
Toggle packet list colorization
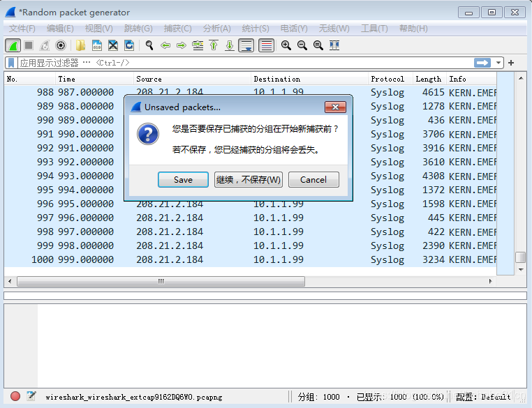point(266,45)
